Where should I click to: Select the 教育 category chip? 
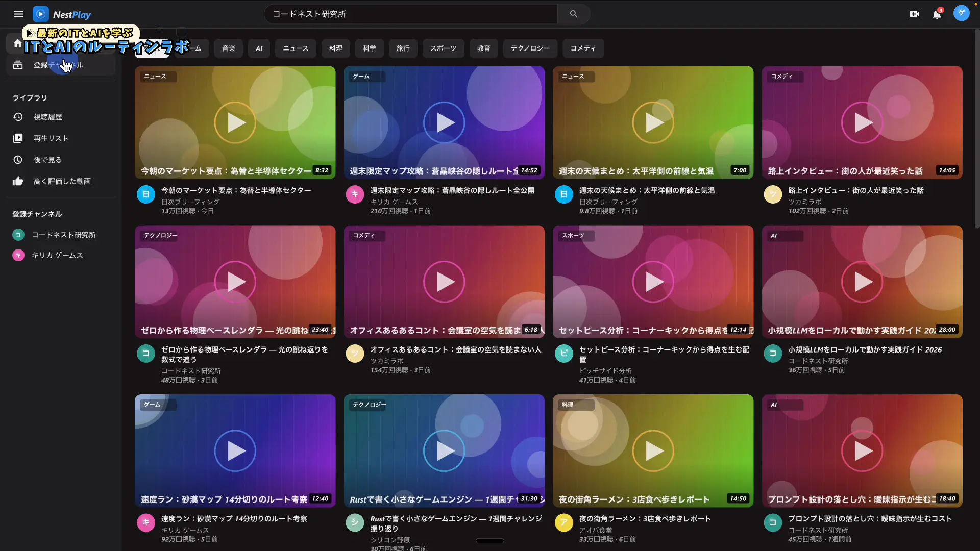click(484, 48)
